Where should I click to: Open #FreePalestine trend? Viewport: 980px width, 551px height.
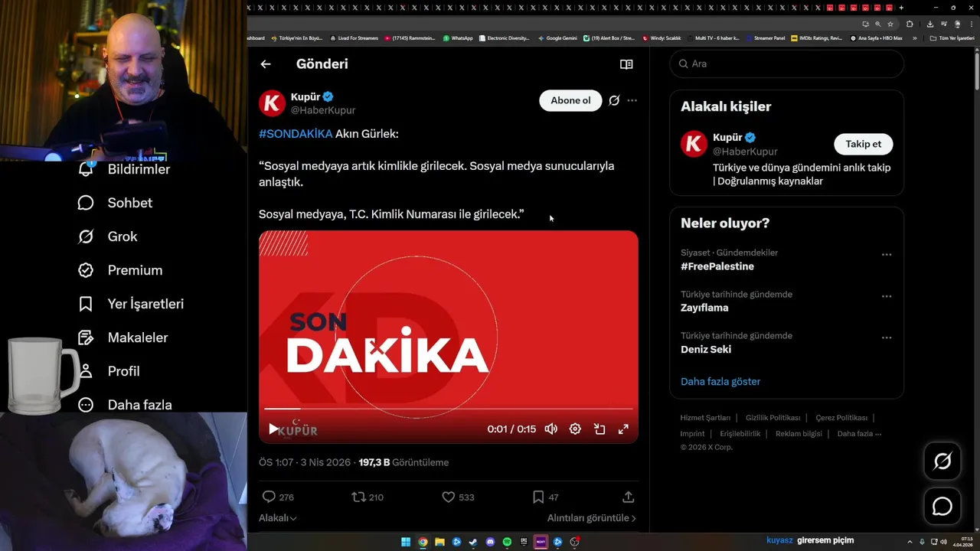(717, 266)
